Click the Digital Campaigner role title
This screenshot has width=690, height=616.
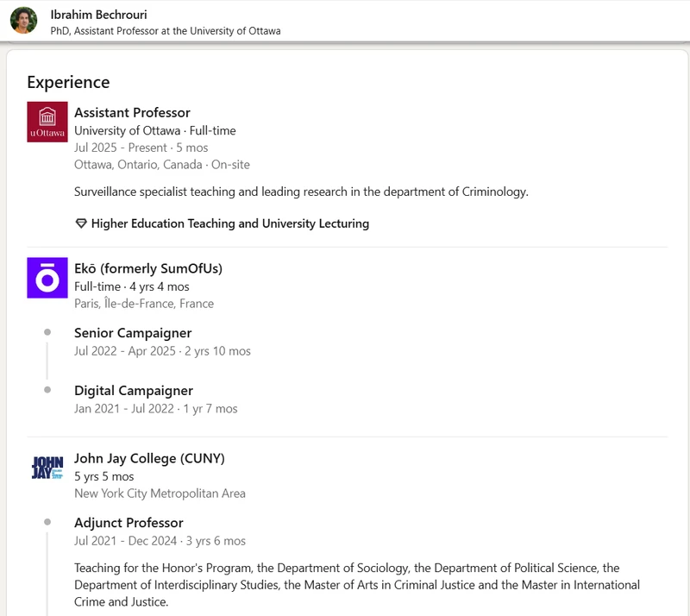click(134, 391)
